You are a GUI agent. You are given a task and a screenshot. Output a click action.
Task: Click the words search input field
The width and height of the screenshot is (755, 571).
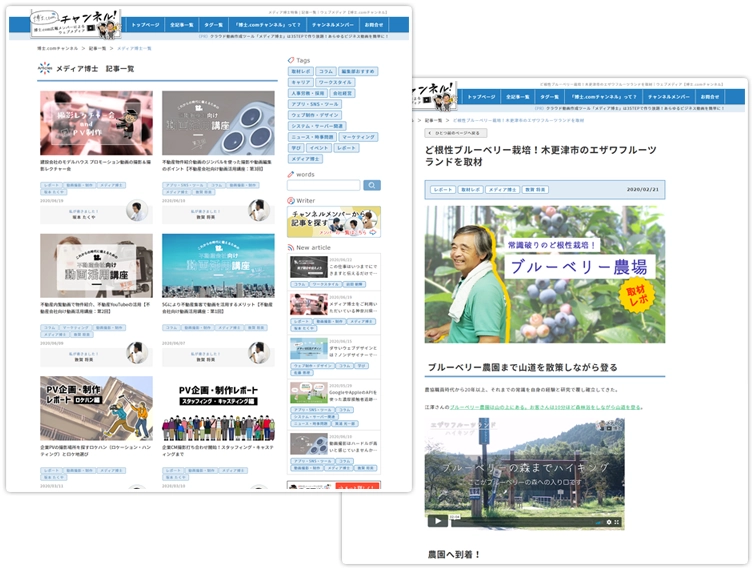pos(324,185)
